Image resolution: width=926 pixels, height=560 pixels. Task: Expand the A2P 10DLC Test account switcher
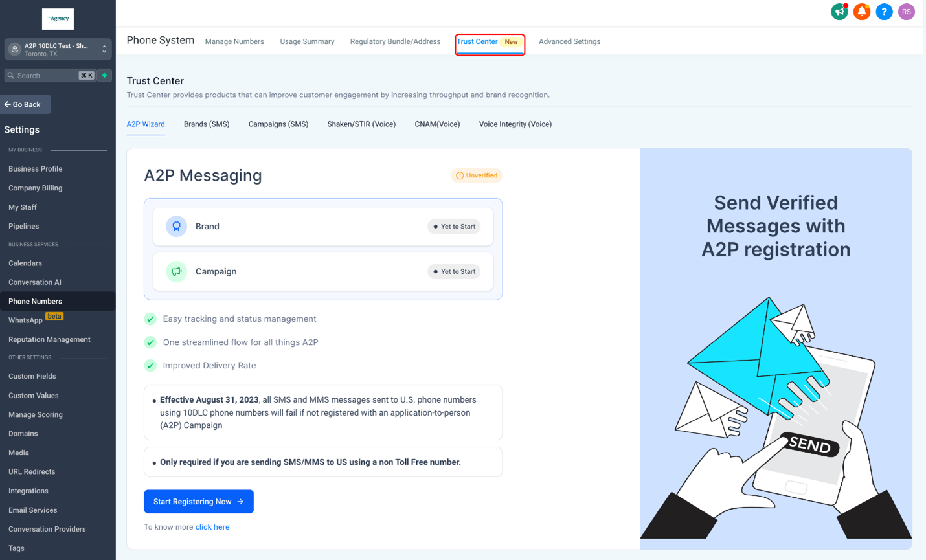58,49
